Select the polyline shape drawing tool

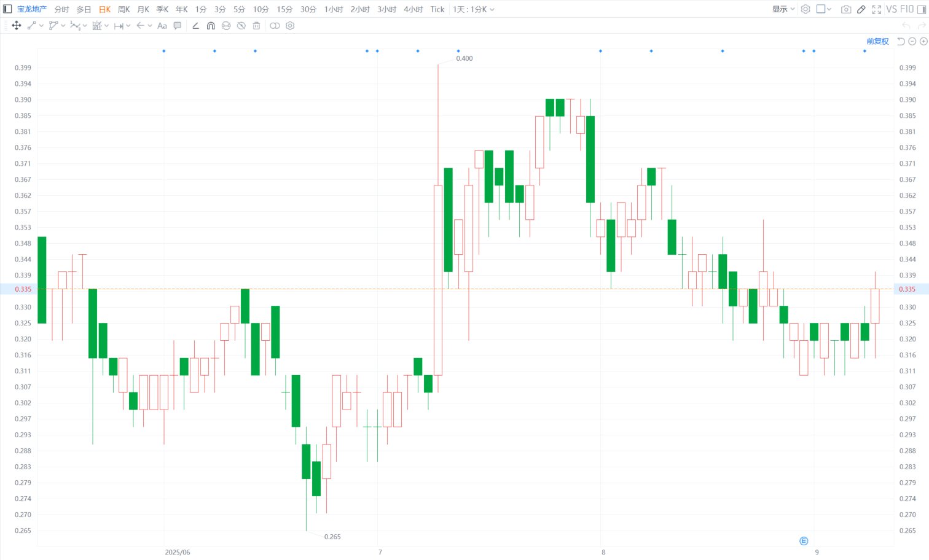pyautogui.click(x=53, y=26)
